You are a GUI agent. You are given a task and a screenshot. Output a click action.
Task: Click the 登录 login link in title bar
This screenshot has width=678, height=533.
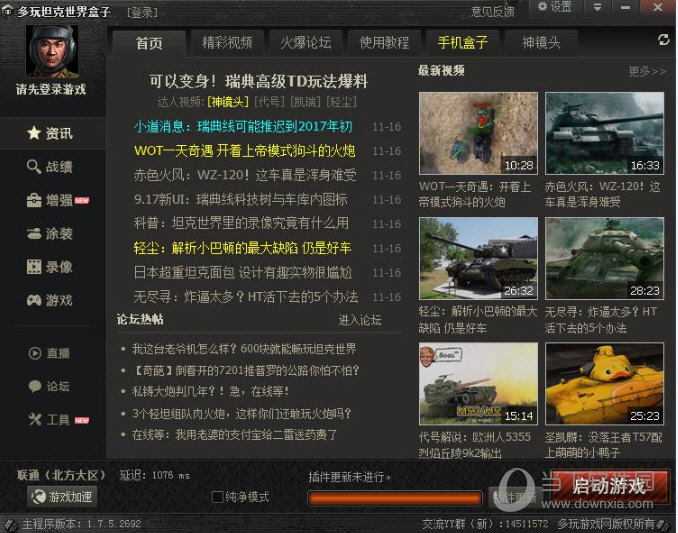[142, 12]
